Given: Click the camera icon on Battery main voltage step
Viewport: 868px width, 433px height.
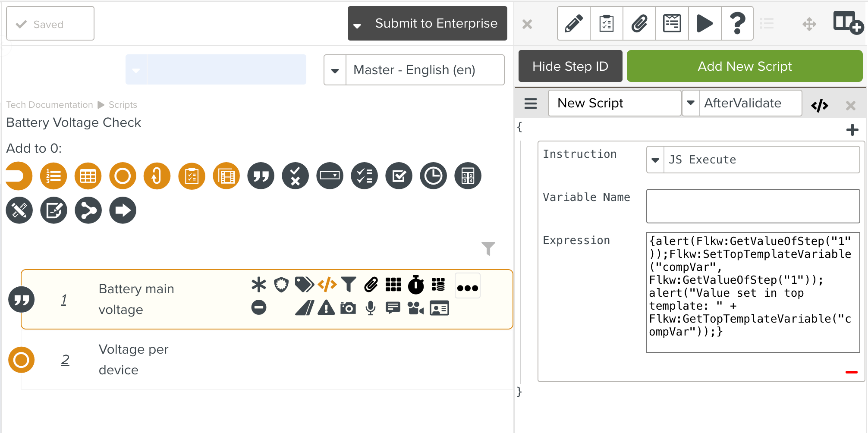Looking at the screenshot, I should (x=349, y=308).
